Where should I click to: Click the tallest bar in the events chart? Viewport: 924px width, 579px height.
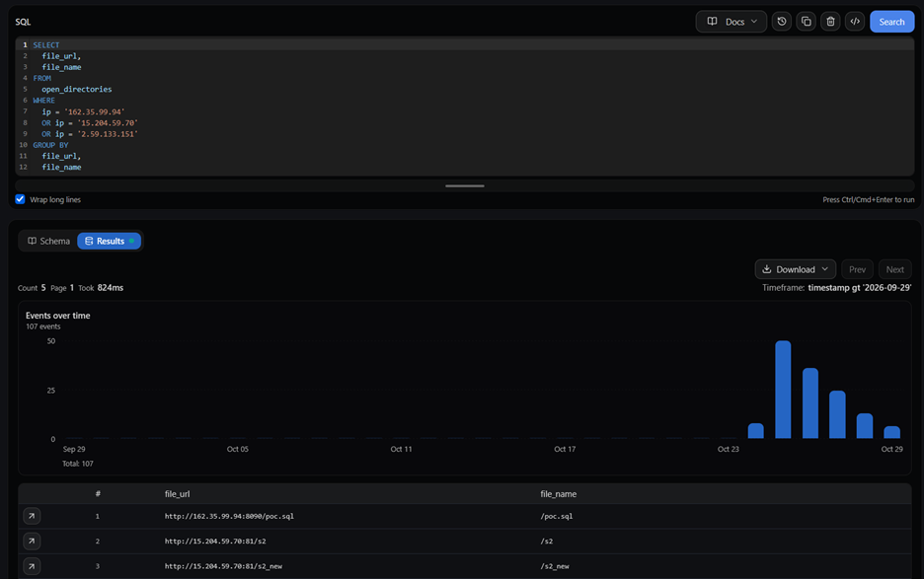click(783, 390)
